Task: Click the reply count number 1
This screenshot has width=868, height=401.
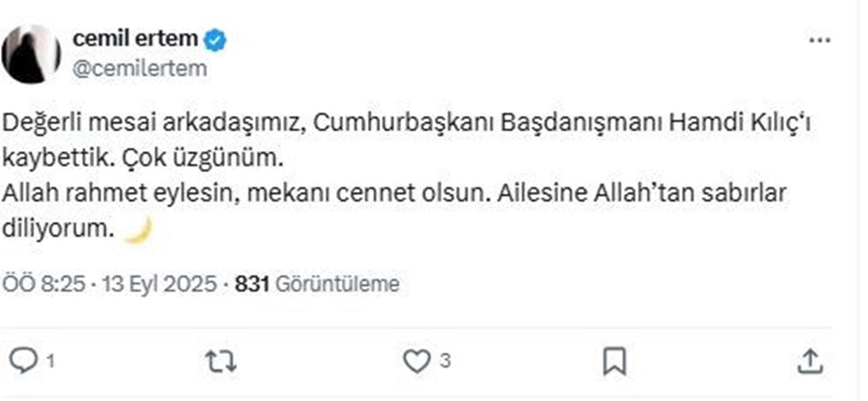Action: click(51, 362)
